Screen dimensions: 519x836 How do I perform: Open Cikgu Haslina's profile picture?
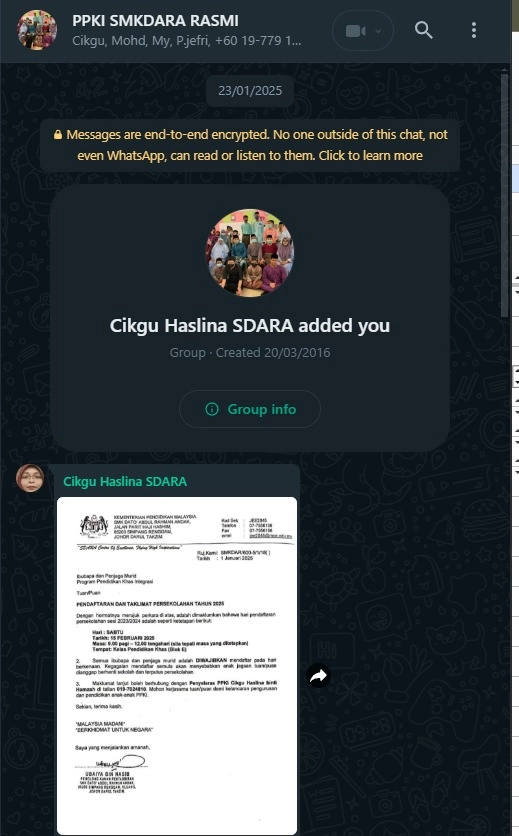pyautogui.click(x=30, y=478)
